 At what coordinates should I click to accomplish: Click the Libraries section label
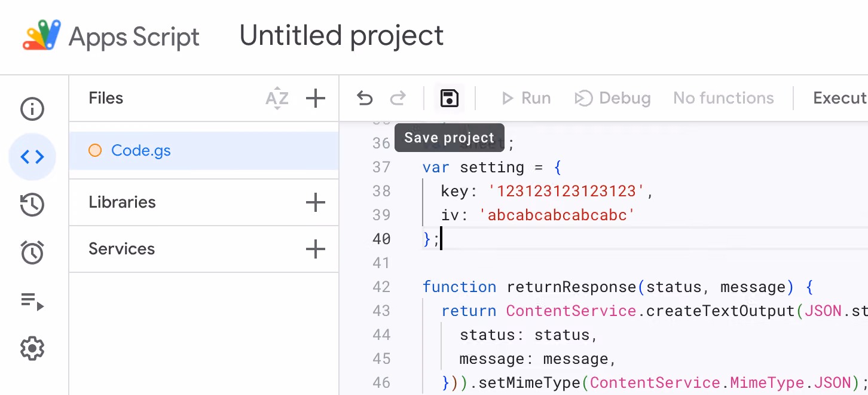[122, 202]
